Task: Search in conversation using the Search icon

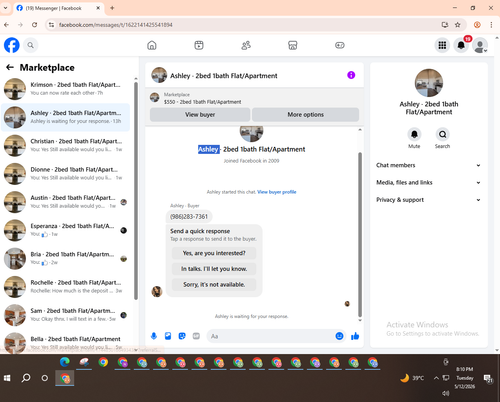Action: 442,134
